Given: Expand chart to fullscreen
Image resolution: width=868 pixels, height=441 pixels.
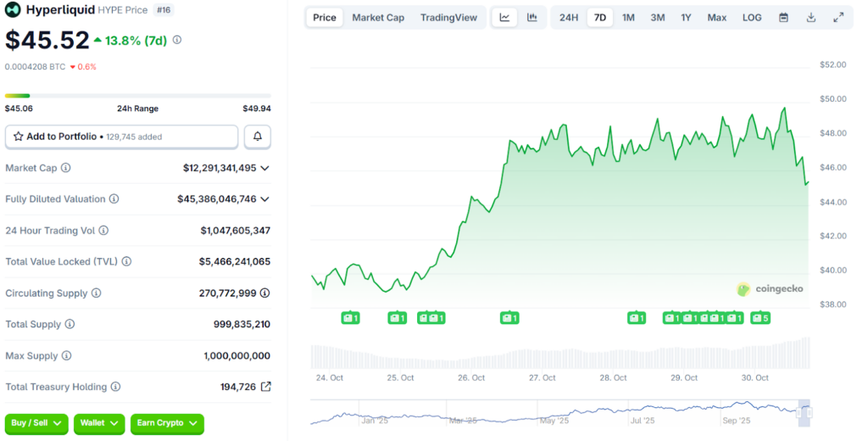Looking at the screenshot, I should (x=838, y=18).
